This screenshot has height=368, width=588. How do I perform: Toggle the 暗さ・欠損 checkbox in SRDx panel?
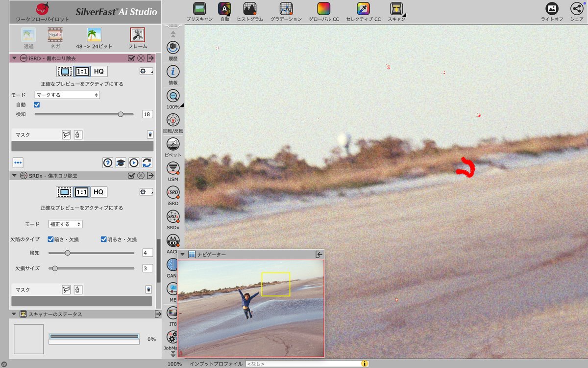click(49, 239)
